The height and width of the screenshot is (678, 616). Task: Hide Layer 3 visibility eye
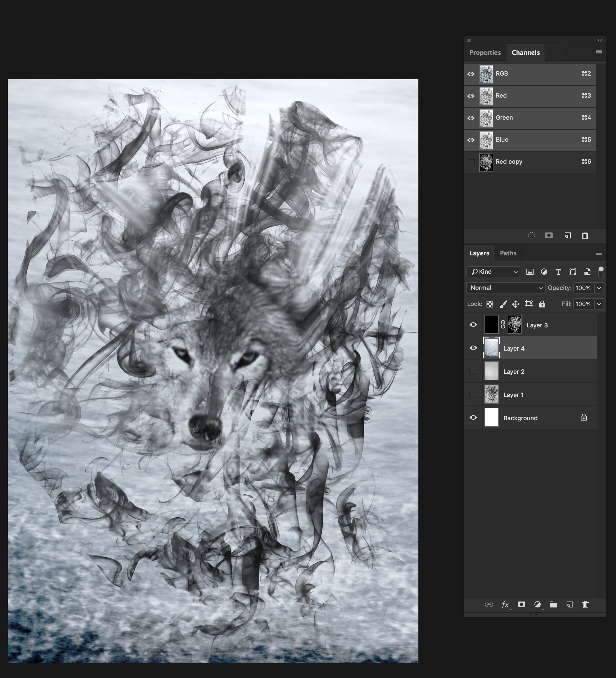pyautogui.click(x=473, y=325)
